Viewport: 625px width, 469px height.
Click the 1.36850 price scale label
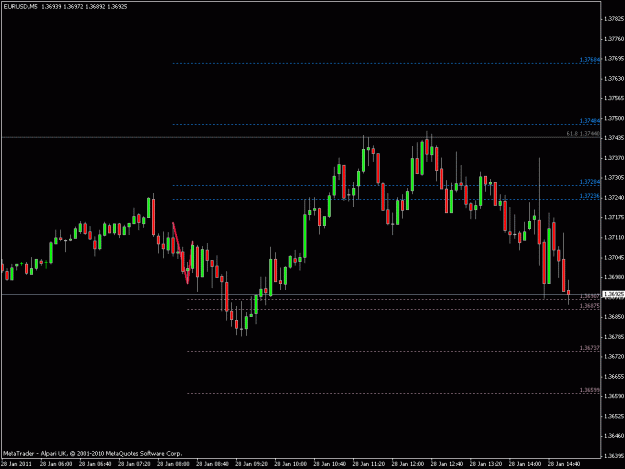click(614, 317)
